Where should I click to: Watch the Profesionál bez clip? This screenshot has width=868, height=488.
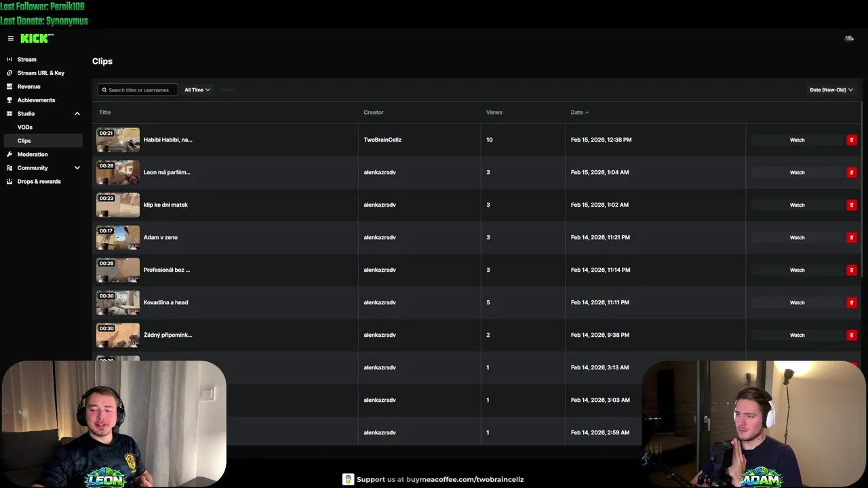pyautogui.click(x=797, y=270)
